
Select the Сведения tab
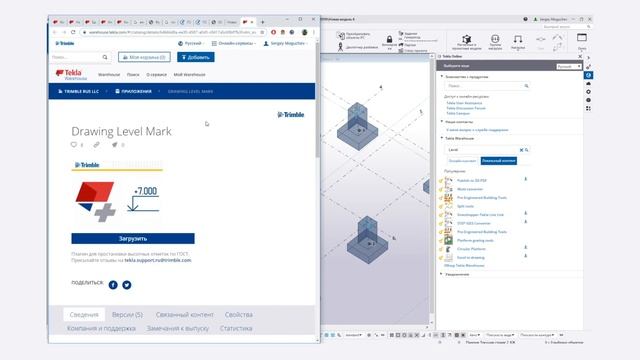(x=84, y=315)
